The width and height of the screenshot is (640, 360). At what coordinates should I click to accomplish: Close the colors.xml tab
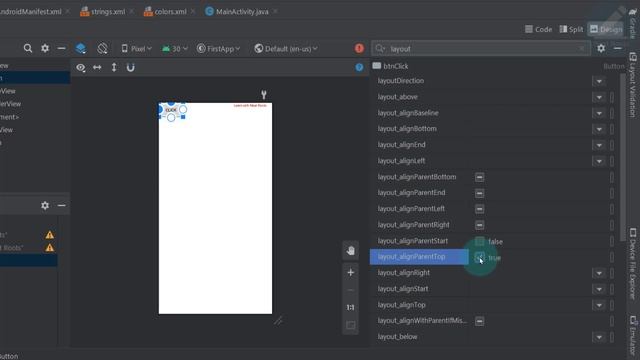click(193, 11)
